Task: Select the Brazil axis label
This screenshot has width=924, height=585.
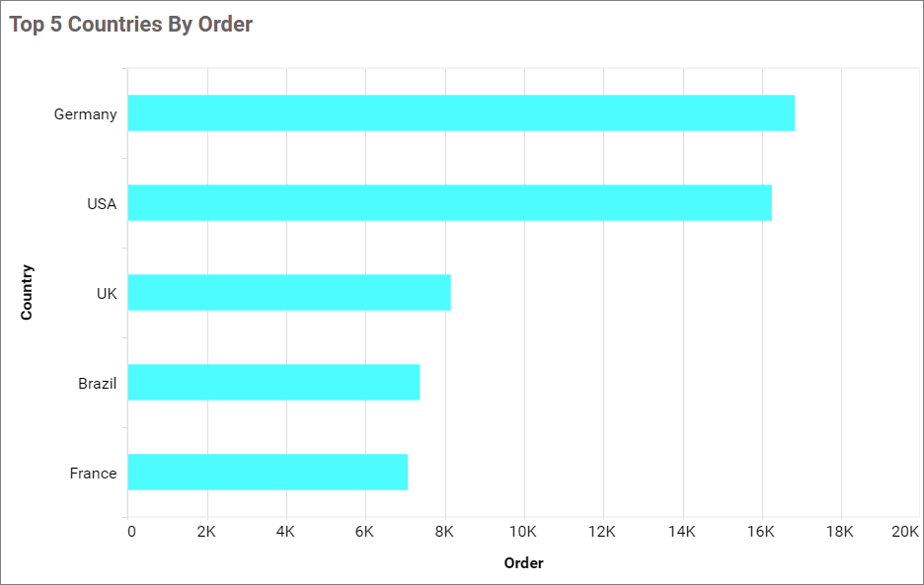Action: coord(98,384)
